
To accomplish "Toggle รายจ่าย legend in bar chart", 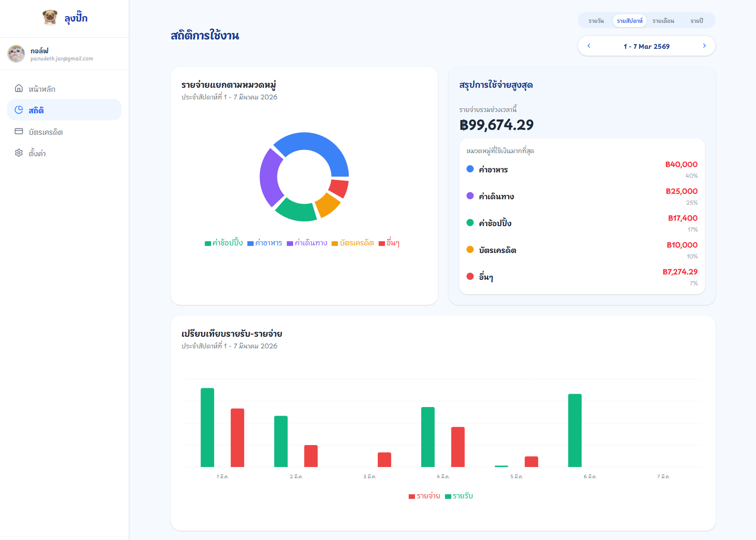I will click(x=424, y=496).
